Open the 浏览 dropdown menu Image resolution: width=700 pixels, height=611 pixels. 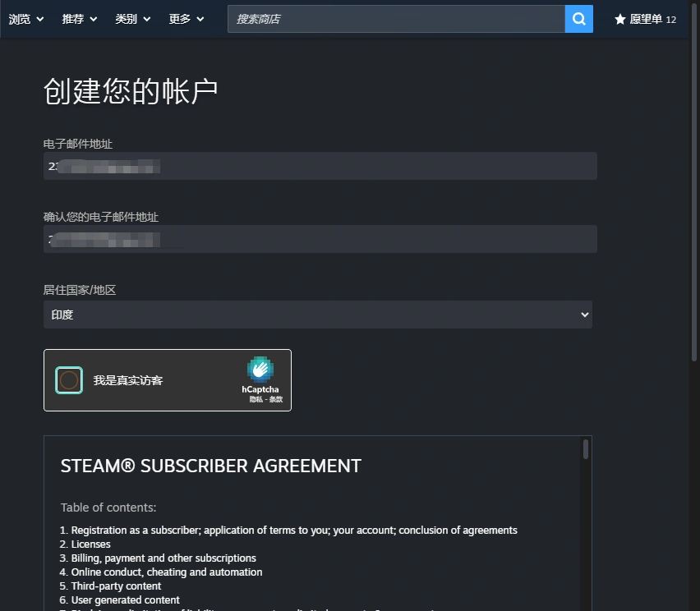(26, 19)
